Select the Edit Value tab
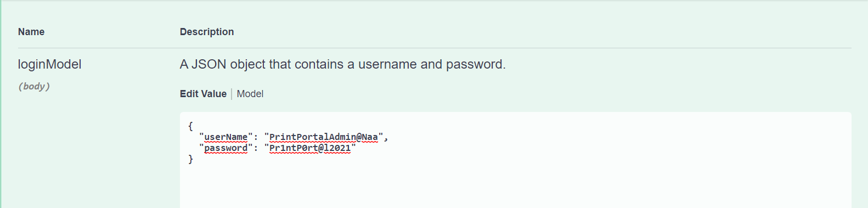Viewport: 868px width, 208px height. (203, 94)
